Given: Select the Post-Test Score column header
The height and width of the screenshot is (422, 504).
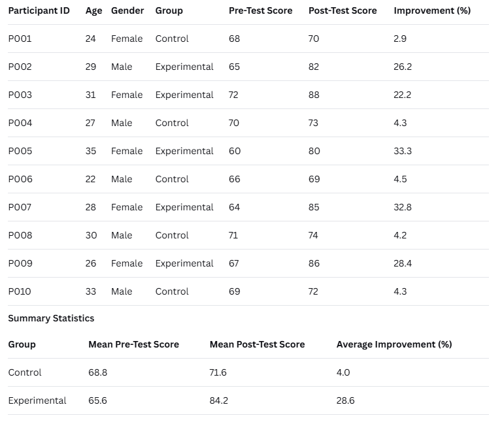Looking at the screenshot, I should [x=343, y=10].
